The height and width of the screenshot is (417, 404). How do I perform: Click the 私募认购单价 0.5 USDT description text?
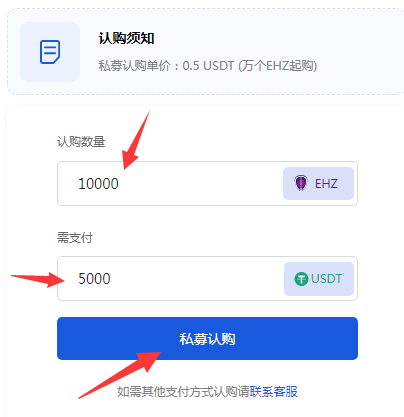click(x=207, y=66)
